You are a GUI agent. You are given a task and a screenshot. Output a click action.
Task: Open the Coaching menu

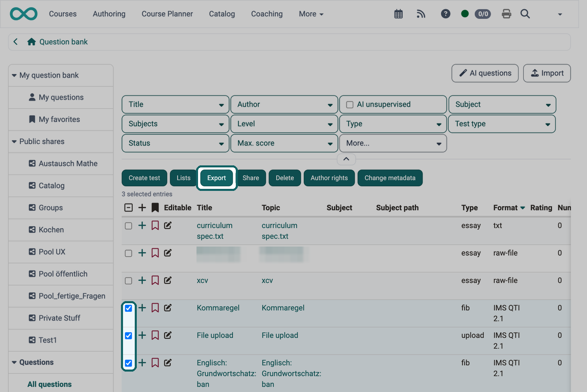pyautogui.click(x=267, y=14)
